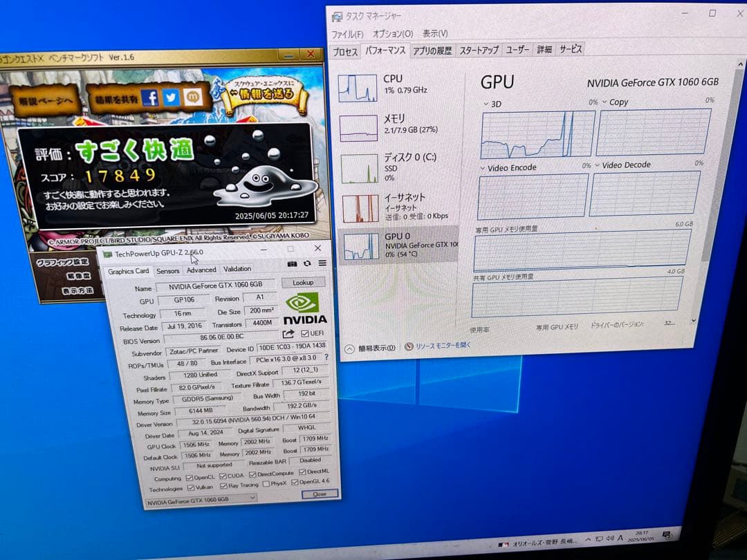747x560 pixels.
Task: Click the news widget icon on taskbar
Action: (x=503, y=544)
